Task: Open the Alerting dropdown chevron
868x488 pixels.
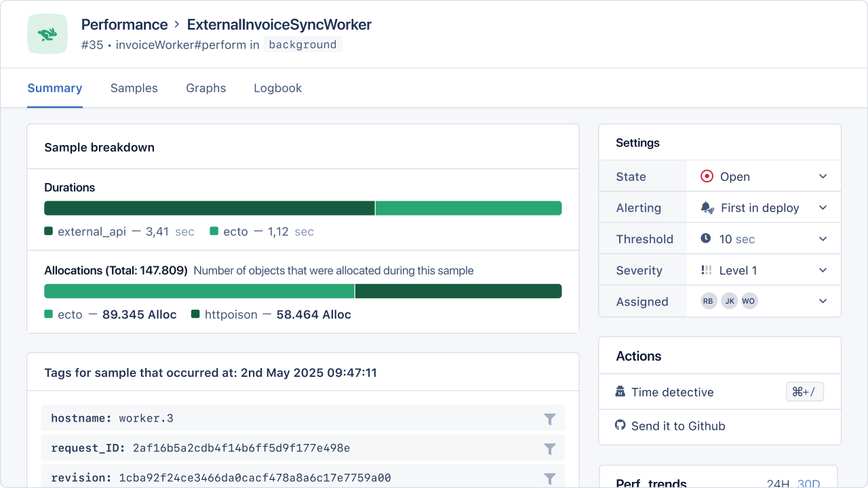Action: click(x=823, y=208)
